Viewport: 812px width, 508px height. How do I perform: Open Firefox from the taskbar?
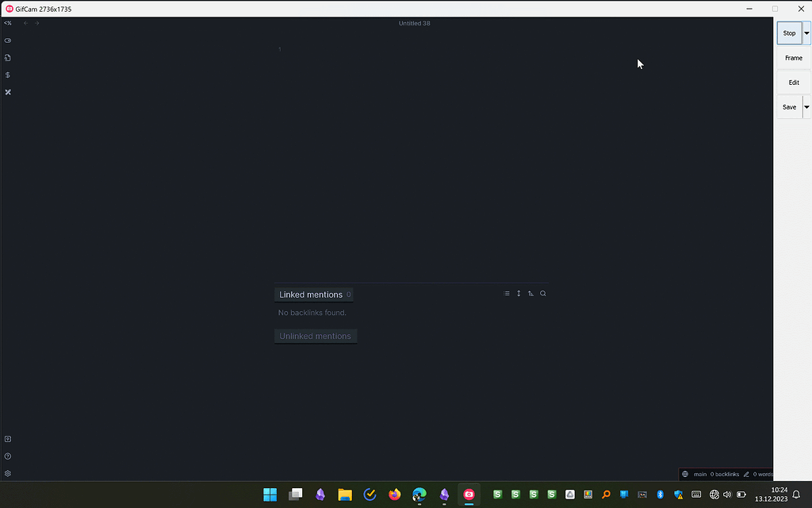pyautogui.click(x=395, y=495)
